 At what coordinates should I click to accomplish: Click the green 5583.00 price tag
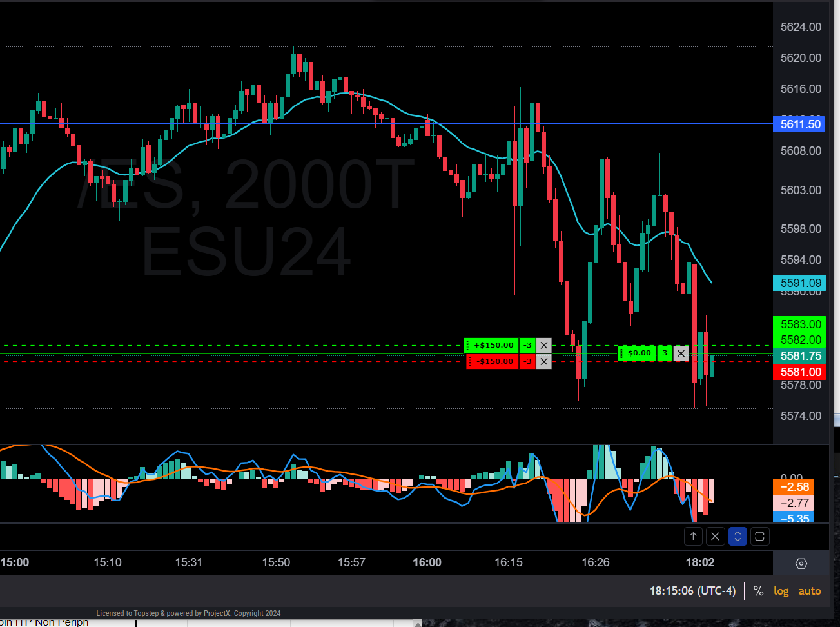(800, 324)
